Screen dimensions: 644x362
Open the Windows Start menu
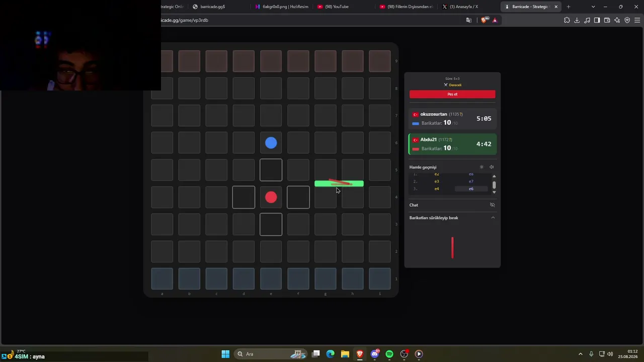point(225,354)
